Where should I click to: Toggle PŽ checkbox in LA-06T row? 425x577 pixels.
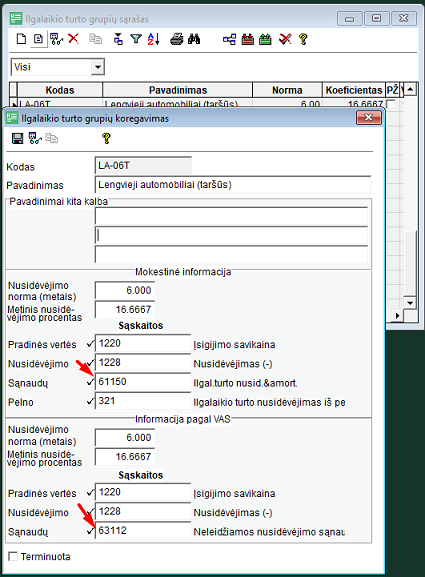390,104
